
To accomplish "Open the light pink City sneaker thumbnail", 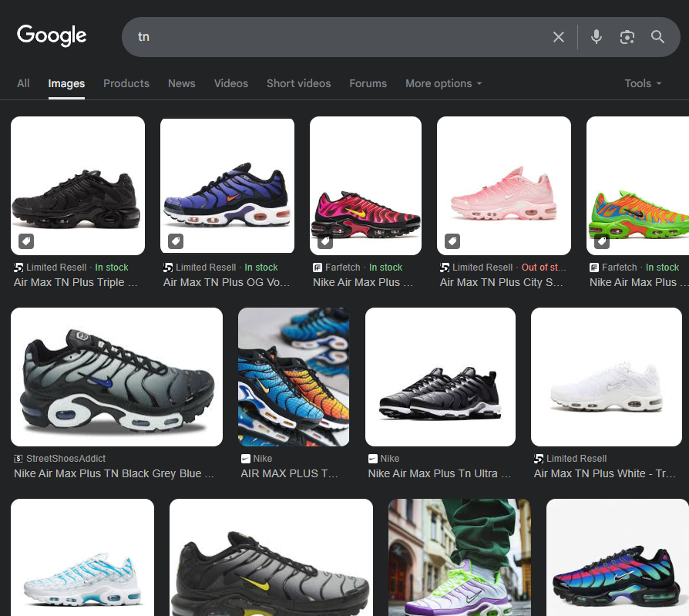I will pos(504,186).
